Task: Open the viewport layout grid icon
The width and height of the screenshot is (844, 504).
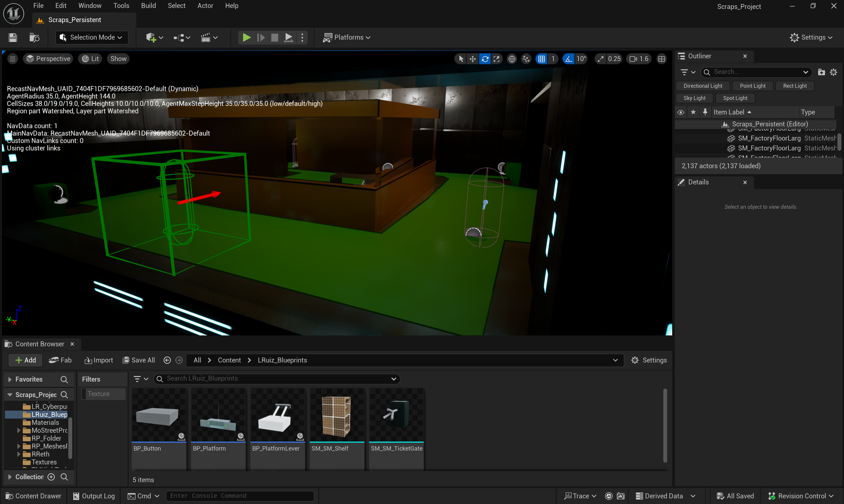Action: tap(662, 59)
